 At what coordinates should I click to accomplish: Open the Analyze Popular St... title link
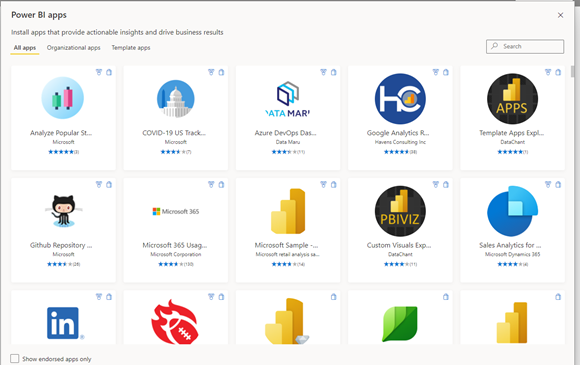click(x=61, y=133)
